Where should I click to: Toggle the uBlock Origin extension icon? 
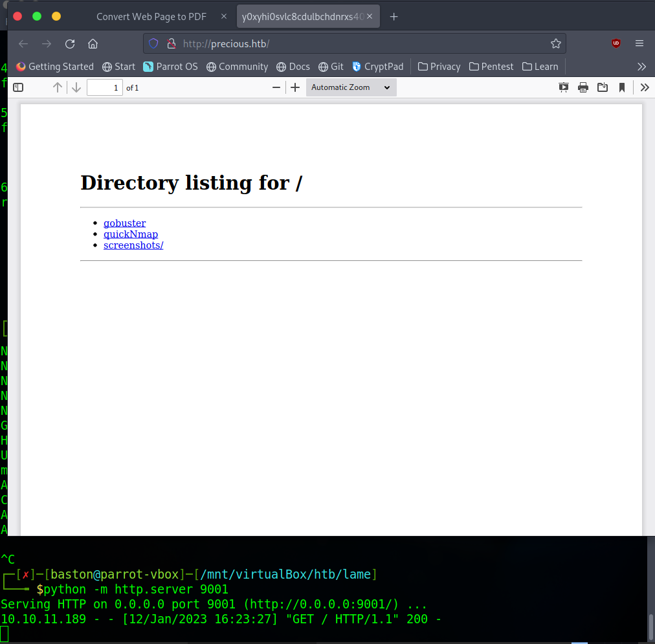[x=616, y=43]
